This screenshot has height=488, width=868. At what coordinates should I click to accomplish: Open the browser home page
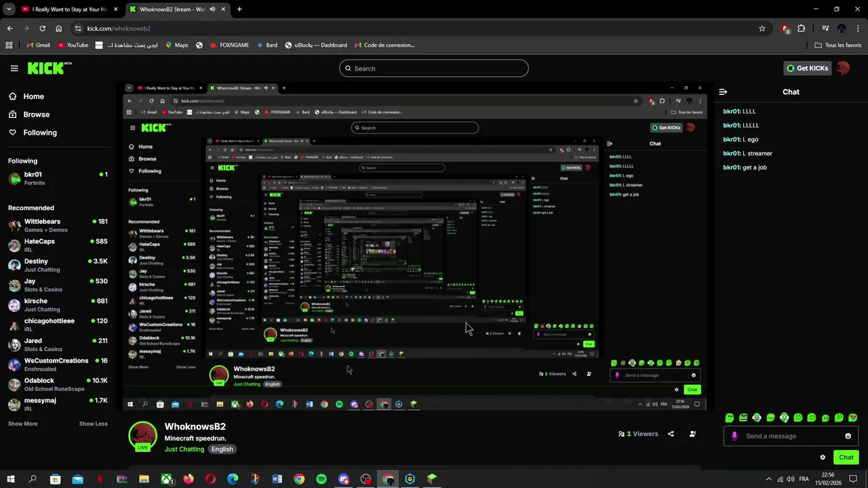coord(59,28)
